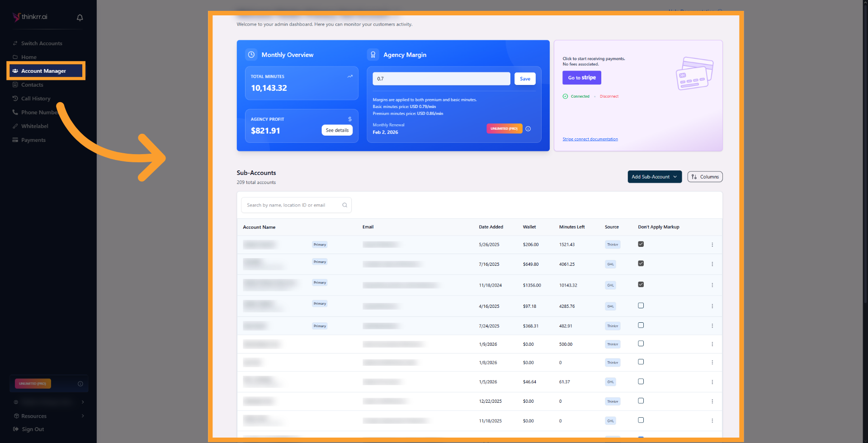Click the Phone Numbers handset icon

pos(15,112)
